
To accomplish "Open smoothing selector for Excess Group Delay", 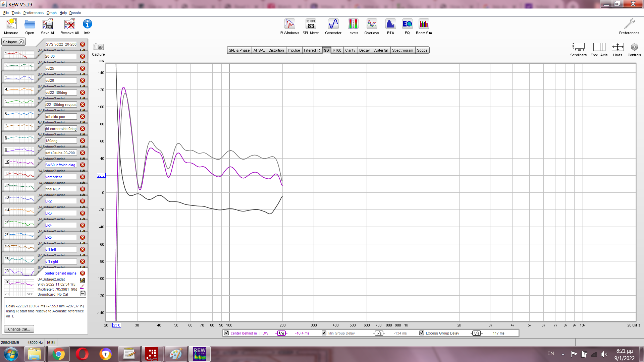I will coord(476,333).
